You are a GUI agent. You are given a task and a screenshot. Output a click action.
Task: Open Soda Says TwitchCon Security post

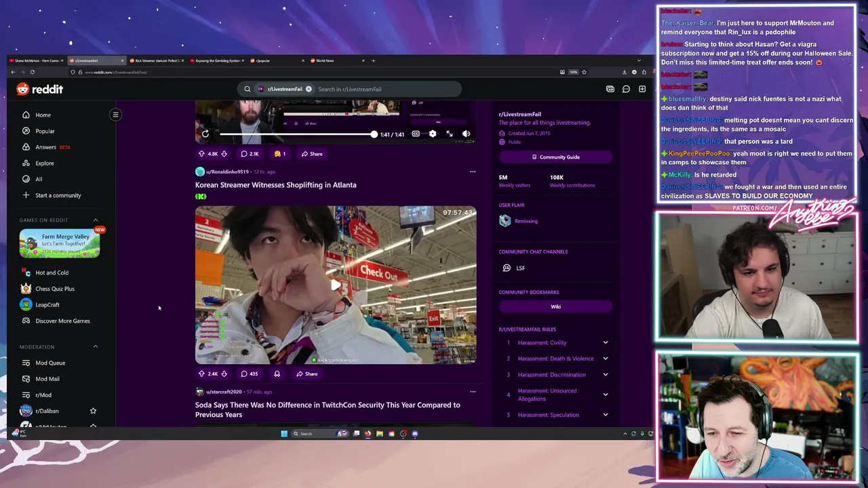click(x=328, y=409)
